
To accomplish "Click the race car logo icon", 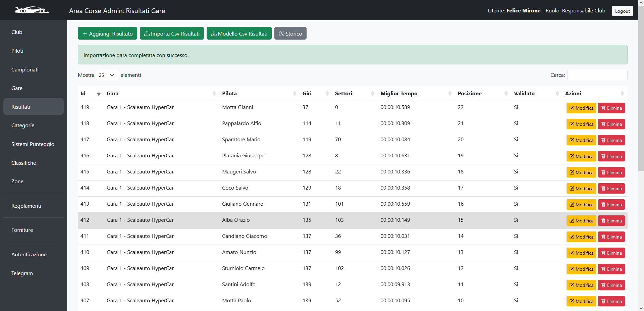I will (32, 10).
